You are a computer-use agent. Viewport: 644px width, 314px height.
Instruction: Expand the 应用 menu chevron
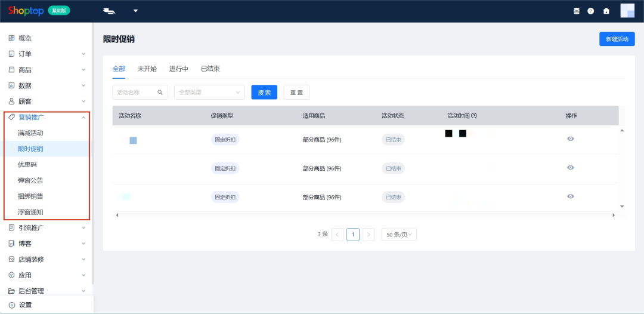tap(84, 275)
